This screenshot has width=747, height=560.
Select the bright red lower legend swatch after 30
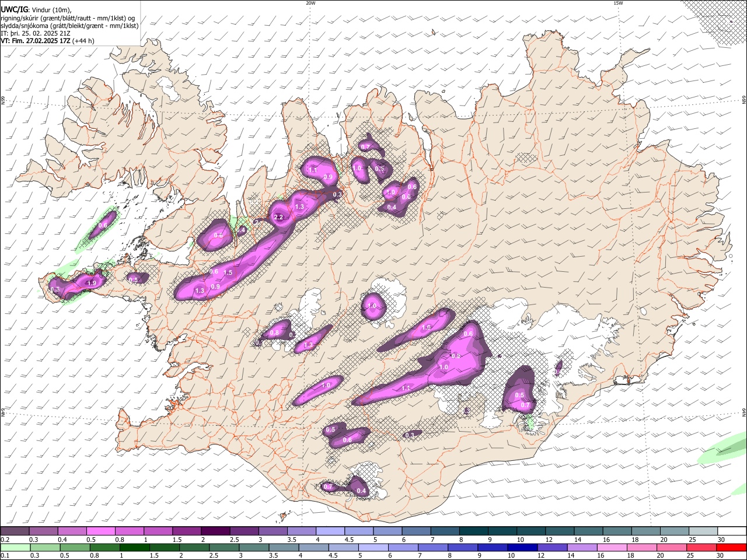point(732,547)
